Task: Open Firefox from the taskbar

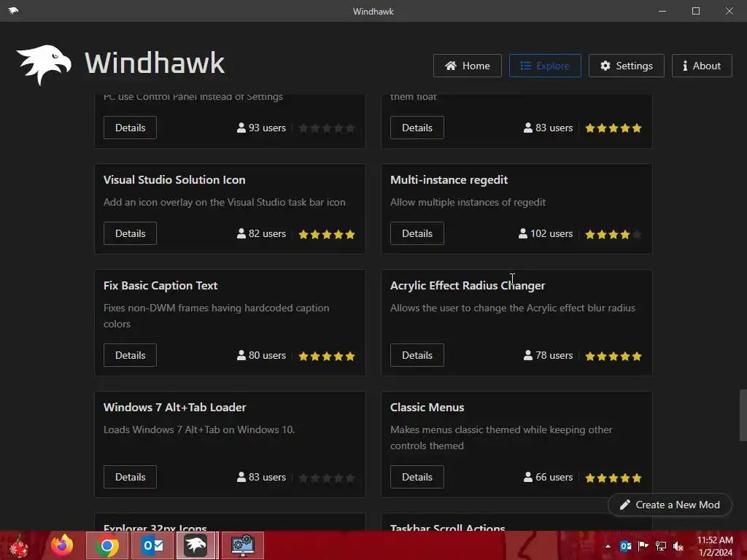Action: tap(63, 545)
